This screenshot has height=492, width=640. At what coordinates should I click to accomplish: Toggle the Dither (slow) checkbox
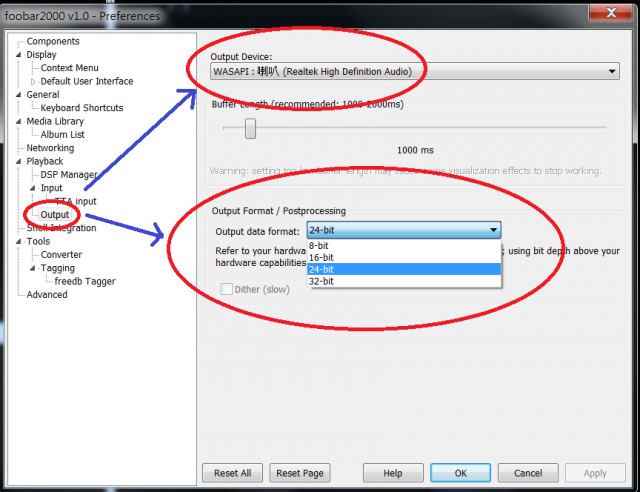226,289
